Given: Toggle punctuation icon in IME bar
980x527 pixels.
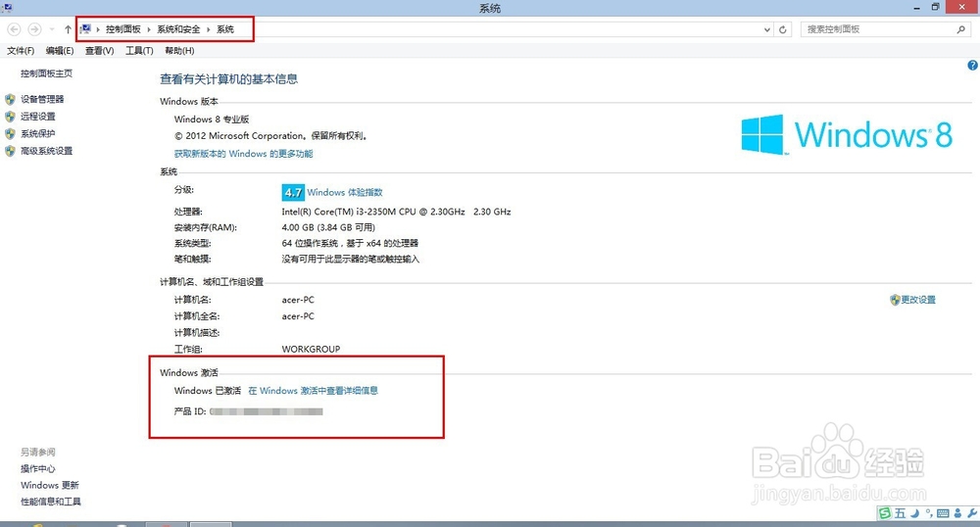Looking at the screenshot, I should 929,513.
